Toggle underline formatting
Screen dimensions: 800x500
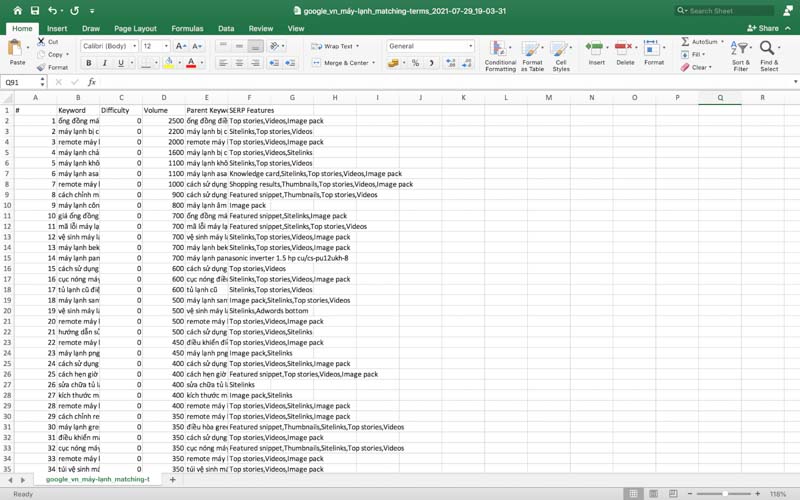[x=121, y=63]
